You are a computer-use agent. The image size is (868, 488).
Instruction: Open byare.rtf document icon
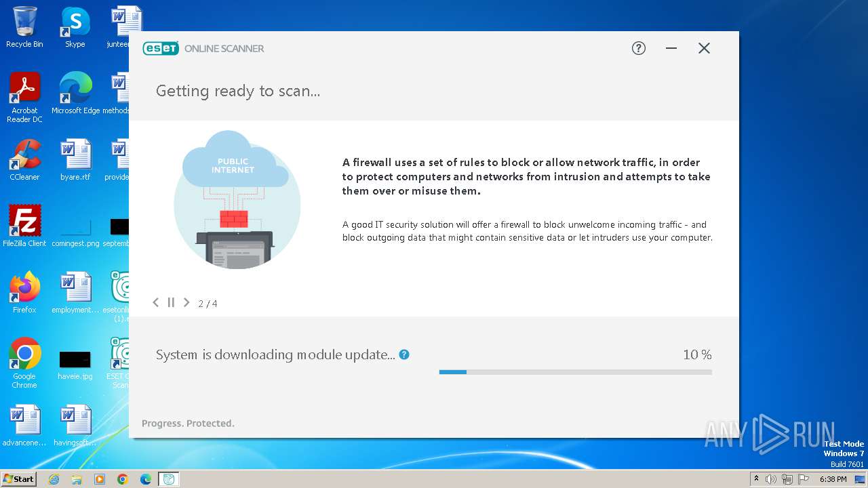[x=75, y=160]
